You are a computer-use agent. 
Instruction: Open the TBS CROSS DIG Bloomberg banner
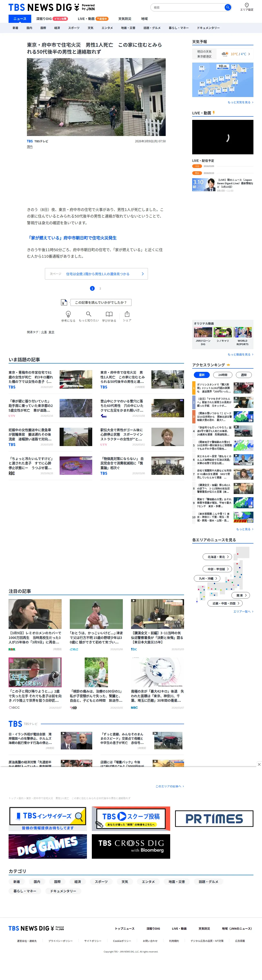pyautogui.click(x=131, y=846)
